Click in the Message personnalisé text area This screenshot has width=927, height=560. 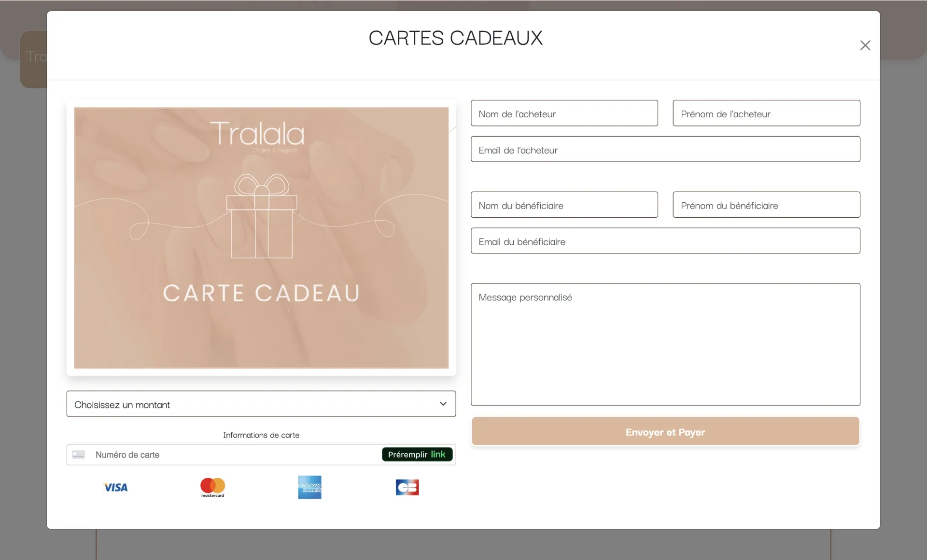[665, 344]
